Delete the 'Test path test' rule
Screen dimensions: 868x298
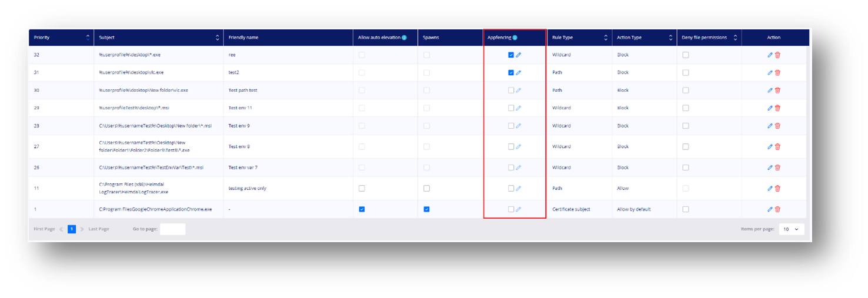click(x=777, y=91)
